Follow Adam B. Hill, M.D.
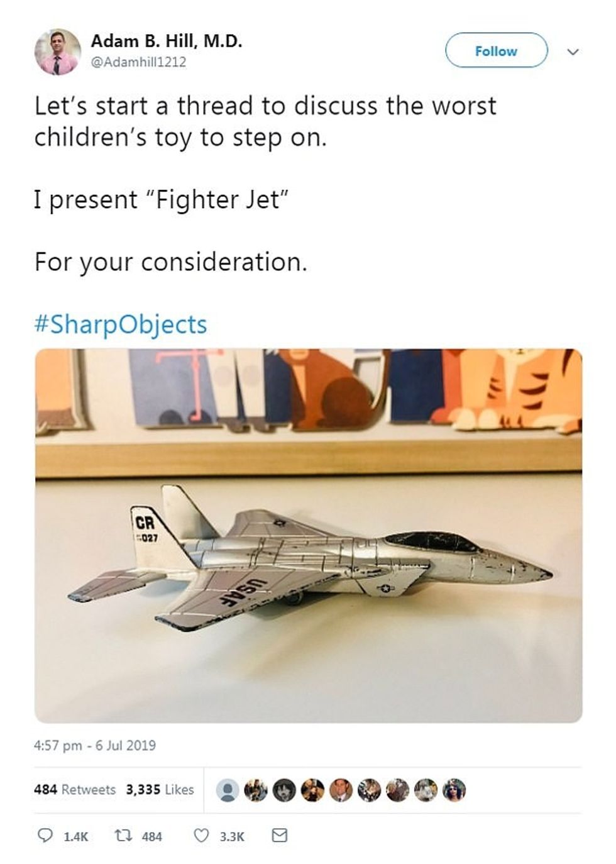This screenshot has width=616, height=864. 496,51
